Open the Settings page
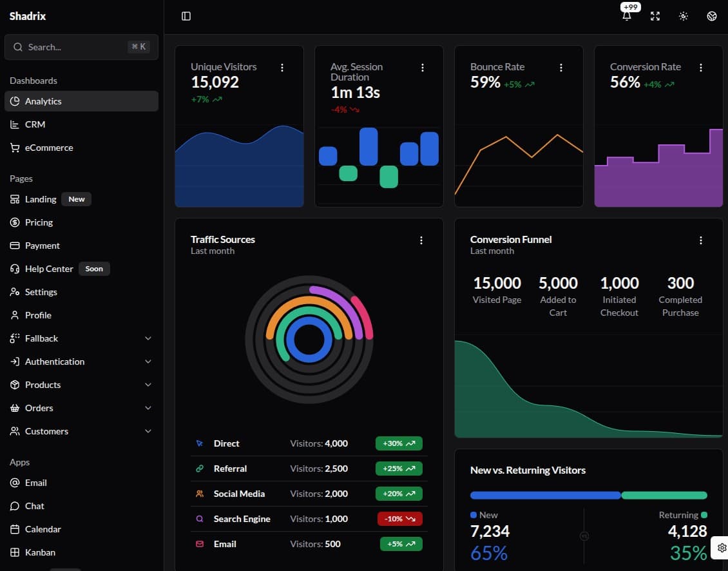Viewport: 728px width, 571px height. [x=81, y=292]
